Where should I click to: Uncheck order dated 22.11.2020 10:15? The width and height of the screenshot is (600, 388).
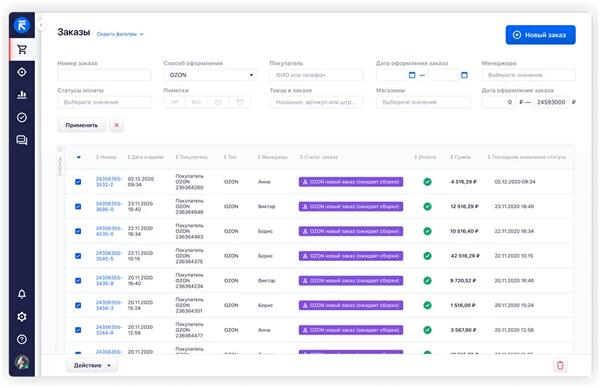pos(78,256)
